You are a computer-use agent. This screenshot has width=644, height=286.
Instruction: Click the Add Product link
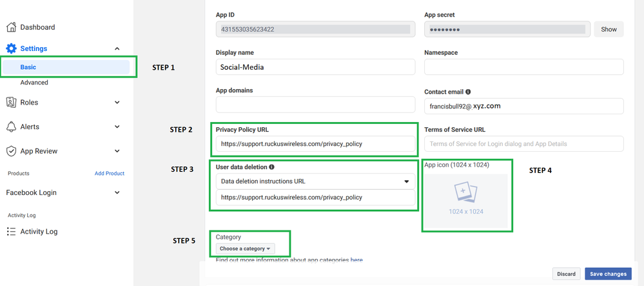[109, 173]
